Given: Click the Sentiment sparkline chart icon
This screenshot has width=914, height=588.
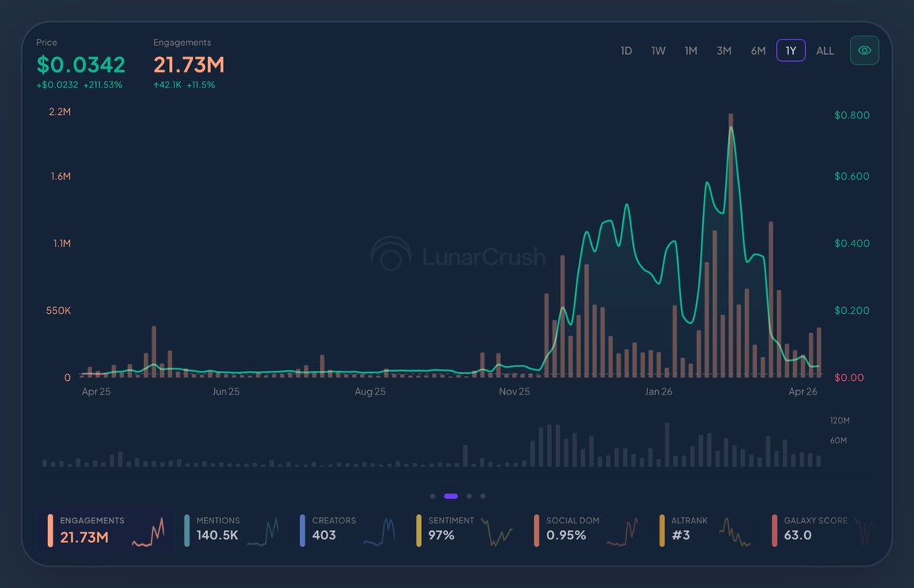Looking at the screenshot, I should tap(499, 531).
